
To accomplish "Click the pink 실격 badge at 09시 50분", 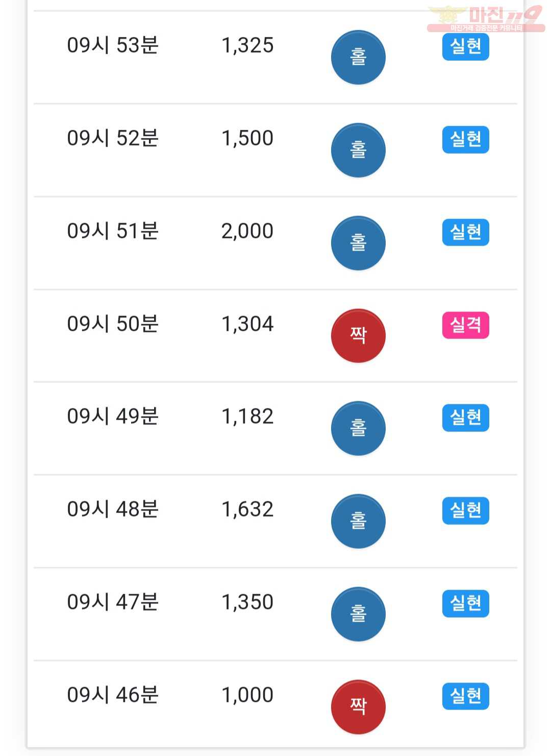I will coord(466,325).
